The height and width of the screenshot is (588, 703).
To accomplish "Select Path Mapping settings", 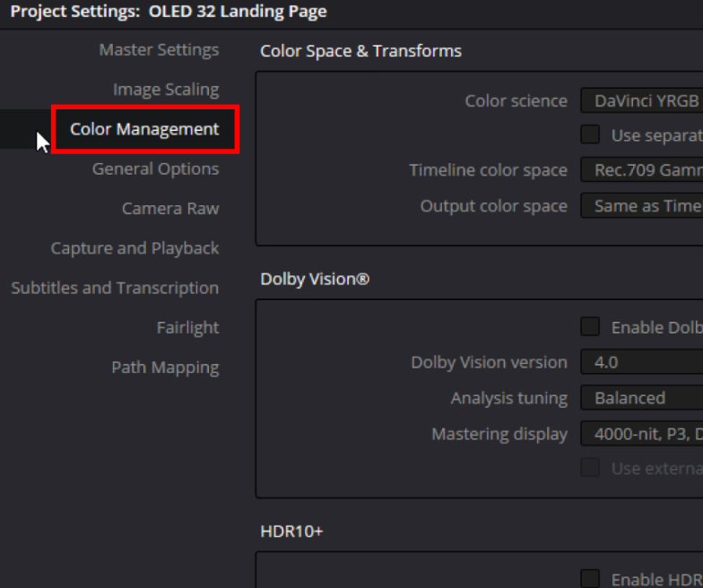I will click(x=165, y=367).
